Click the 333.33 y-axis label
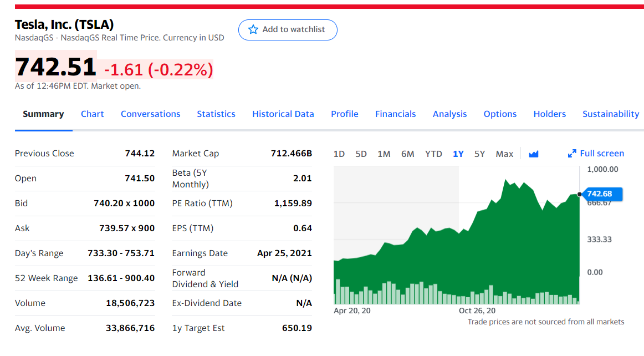Viewport: 644px width, 356px height. tap(599, 239)
